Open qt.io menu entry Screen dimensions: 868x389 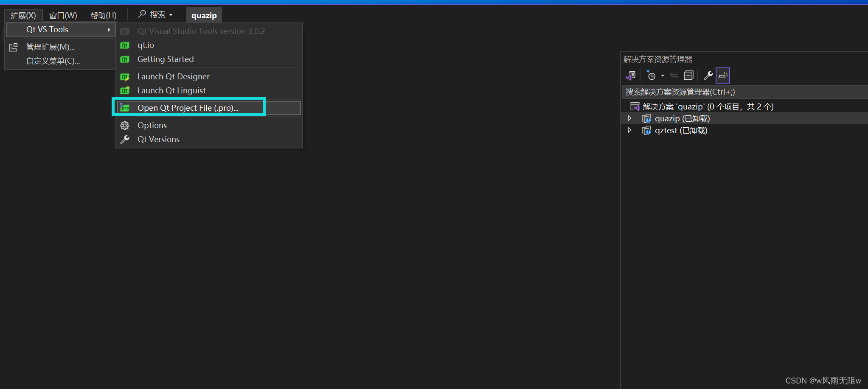pos(146,45)
